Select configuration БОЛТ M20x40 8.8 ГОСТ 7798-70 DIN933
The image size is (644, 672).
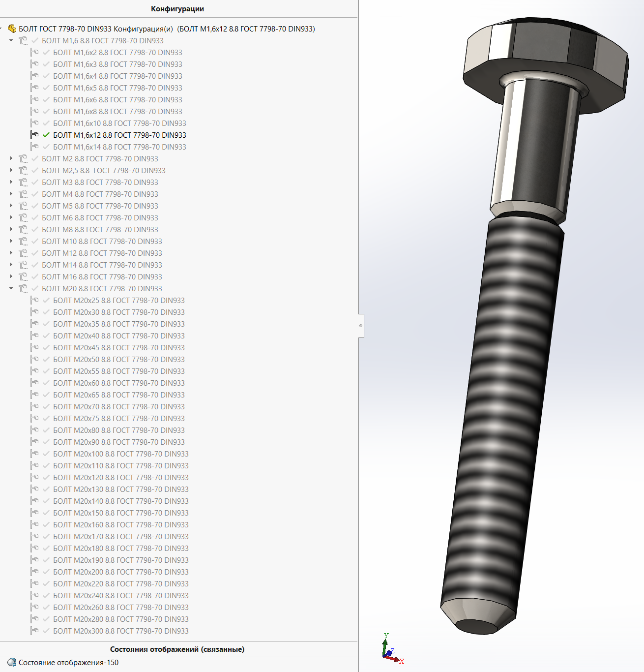click(x=119, y=336)
